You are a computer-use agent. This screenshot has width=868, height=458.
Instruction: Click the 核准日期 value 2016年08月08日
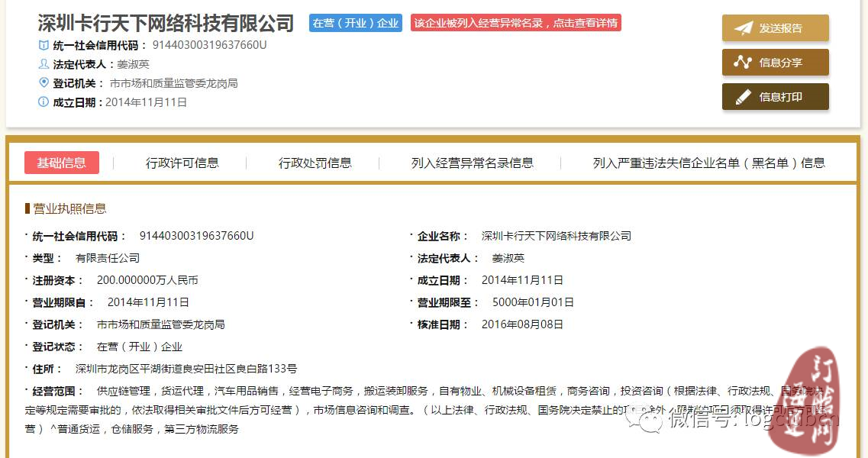pos(523,324)
